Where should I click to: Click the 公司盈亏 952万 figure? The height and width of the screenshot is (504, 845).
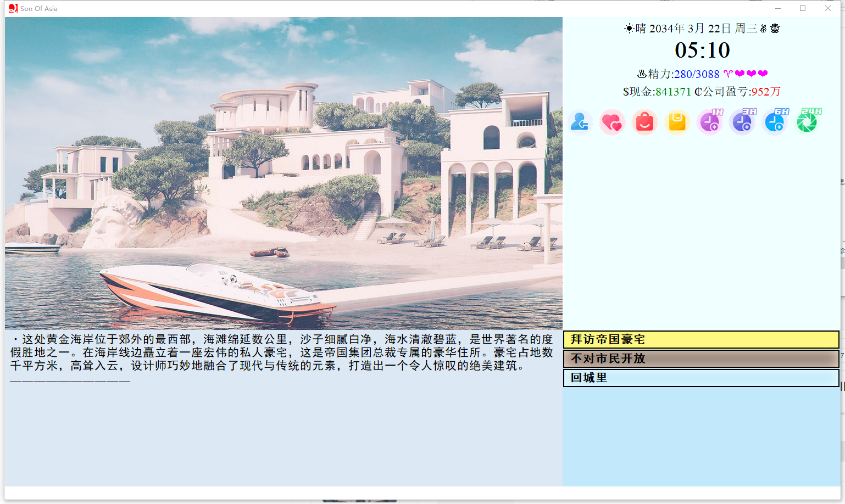pos(765,92)
